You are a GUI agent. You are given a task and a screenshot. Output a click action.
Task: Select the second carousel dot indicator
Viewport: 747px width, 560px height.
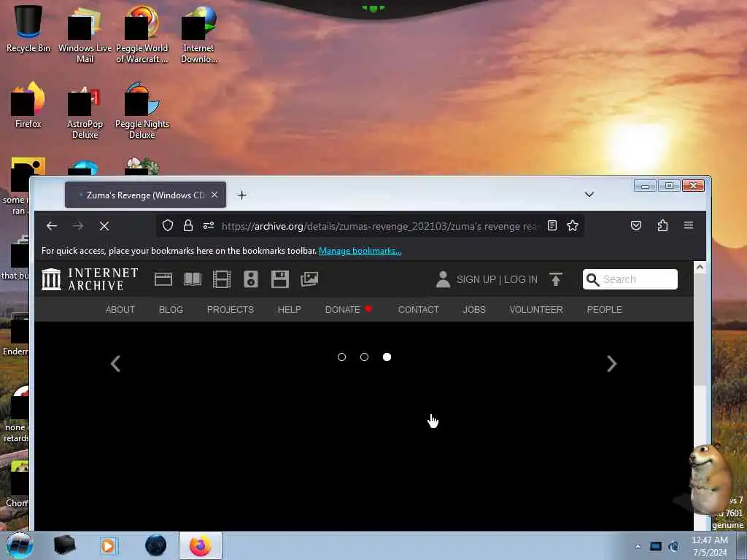[x=365, y=357]
